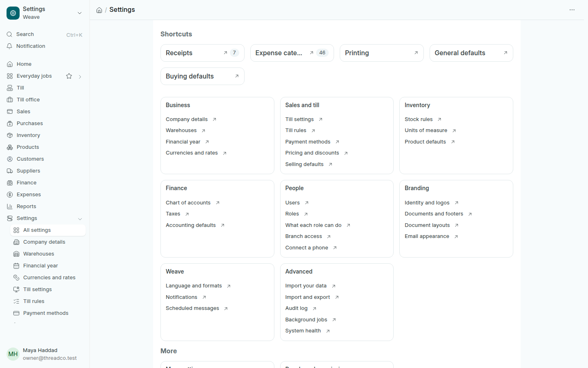
Task: Click the Till icon in sidebar
Action: 10,88
